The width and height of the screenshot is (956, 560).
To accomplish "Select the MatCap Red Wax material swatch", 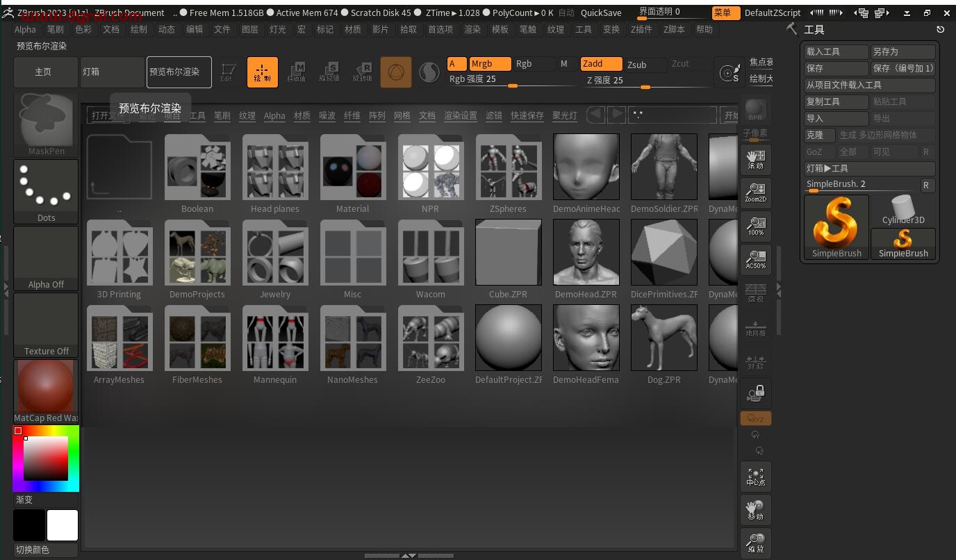I will click(x=45, y=386).
